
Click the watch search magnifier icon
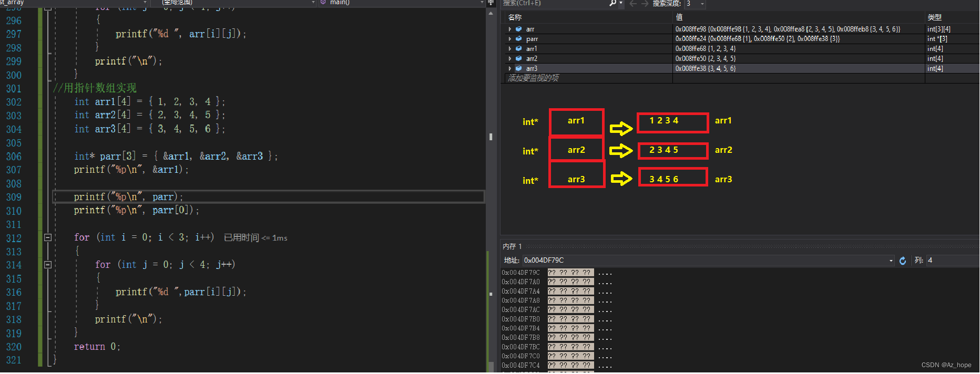click(613, 3)
